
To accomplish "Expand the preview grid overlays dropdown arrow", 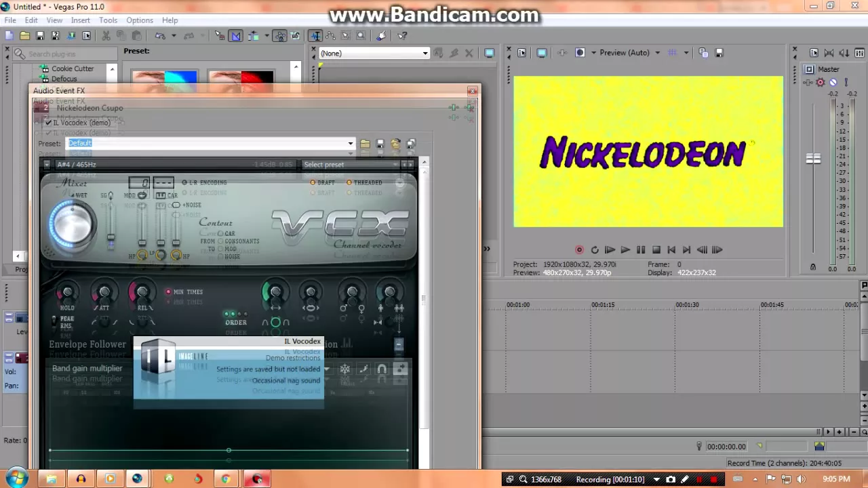I will [686, 53].
